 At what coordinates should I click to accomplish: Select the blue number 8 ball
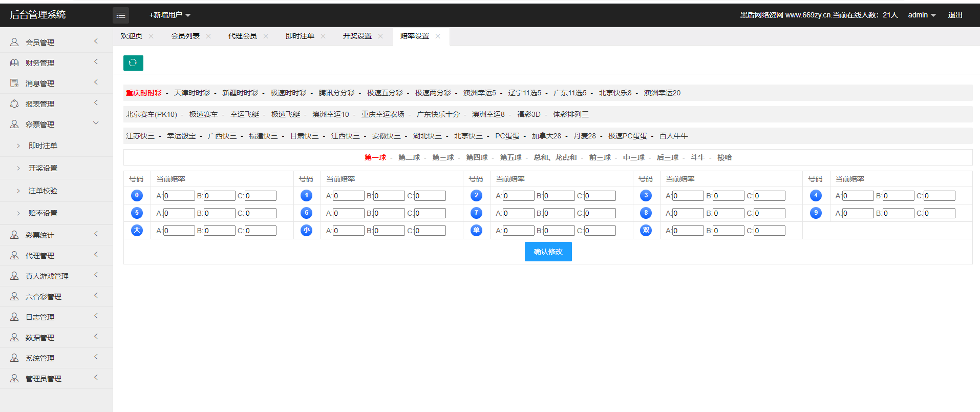pyautogui.click(x=646, y=213)
